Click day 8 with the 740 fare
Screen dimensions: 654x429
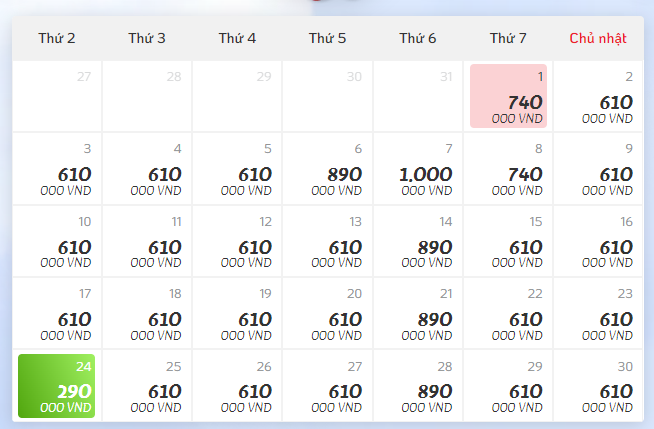coord(508,169)
